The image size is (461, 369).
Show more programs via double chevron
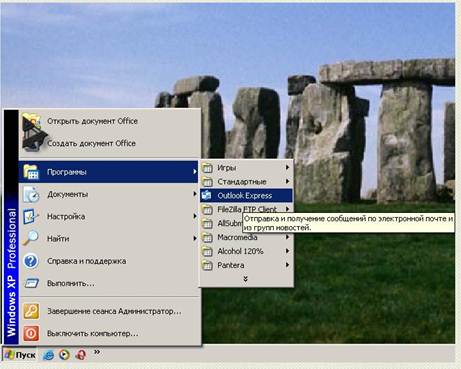[x=246, y=279]
